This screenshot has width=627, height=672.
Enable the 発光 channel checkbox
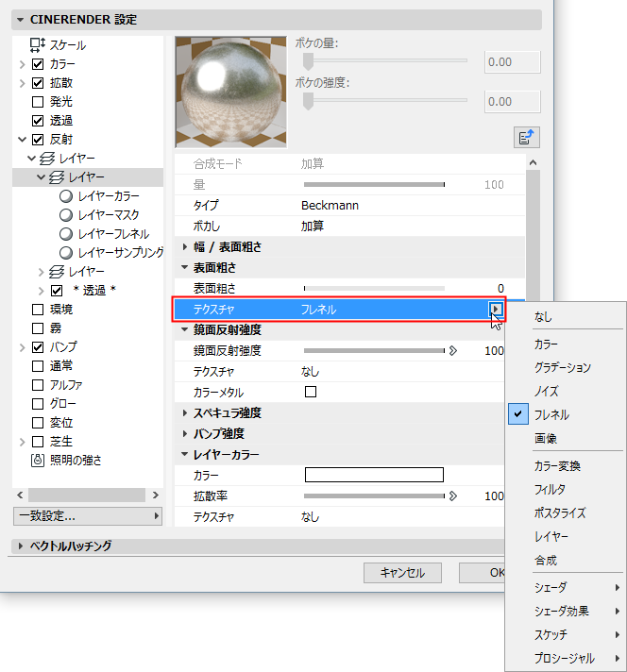click(38, 102)
